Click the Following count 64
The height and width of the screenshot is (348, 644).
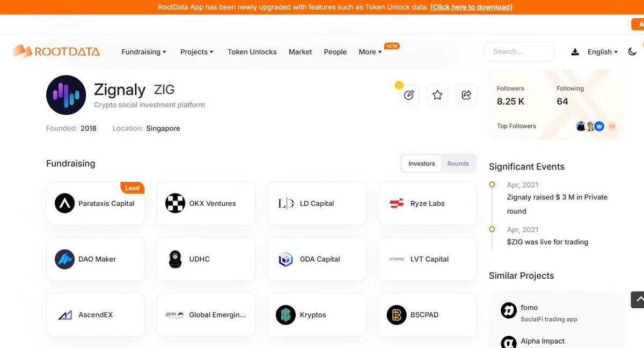(562, 101)
